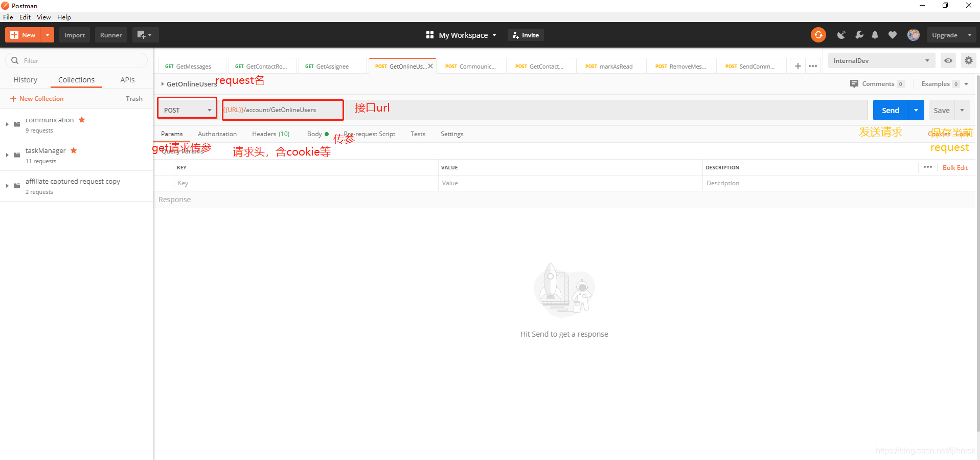This screenshot has width=980, height=460.
Task: Click the taskManager collection favorite star
Action: 74,150
